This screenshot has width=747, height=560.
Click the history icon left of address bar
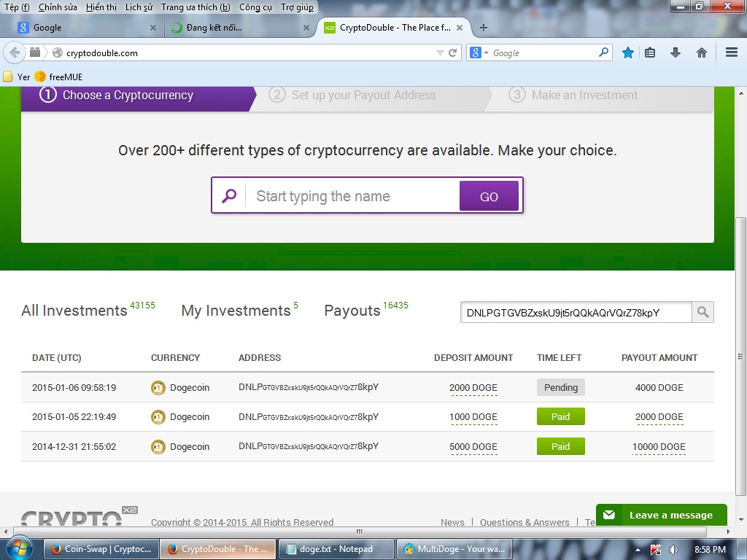(x=35, y=52)
